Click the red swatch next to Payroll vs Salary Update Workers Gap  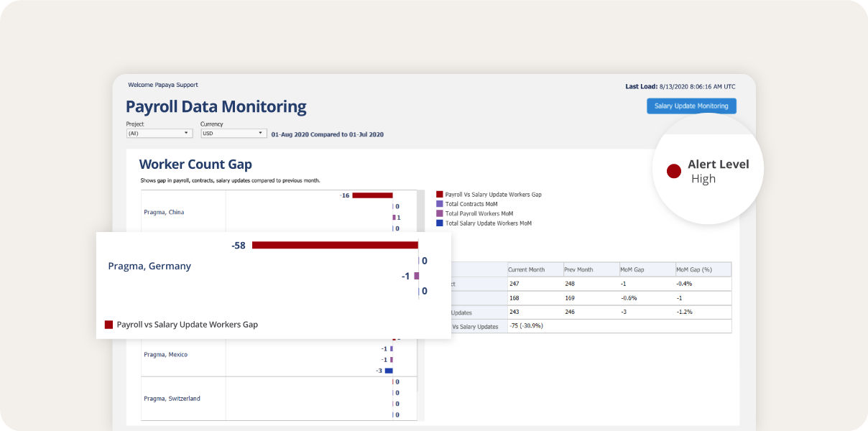[x=108, y=325]
